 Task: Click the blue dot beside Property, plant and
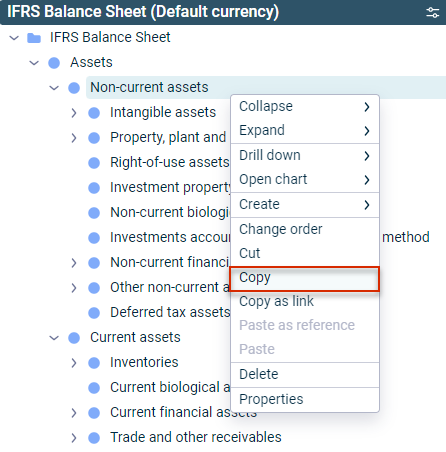(94, 138)
